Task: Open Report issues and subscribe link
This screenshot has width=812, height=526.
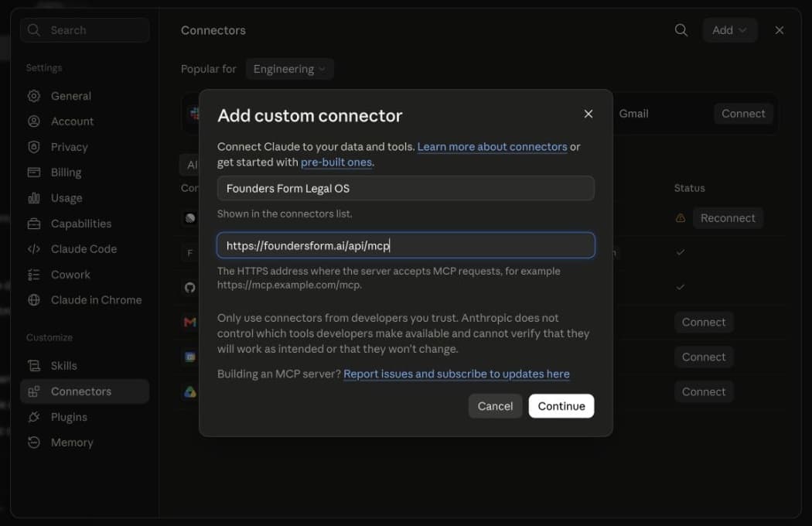Action: (456, 374)
